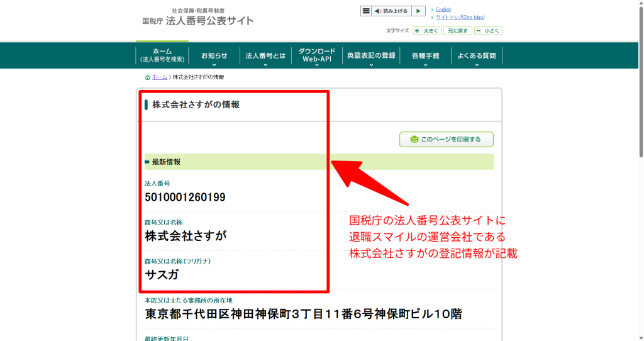Click the 読み上げる speaker button

coord(391,11)
